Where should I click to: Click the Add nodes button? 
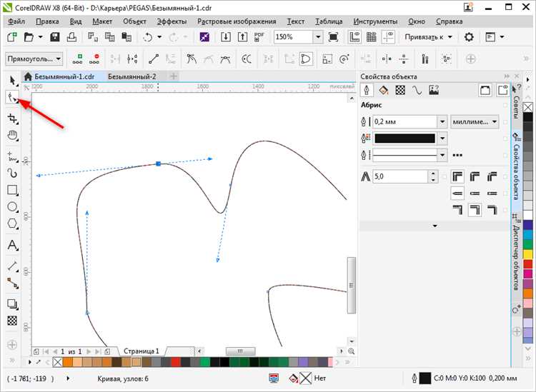tap(78, 59)
